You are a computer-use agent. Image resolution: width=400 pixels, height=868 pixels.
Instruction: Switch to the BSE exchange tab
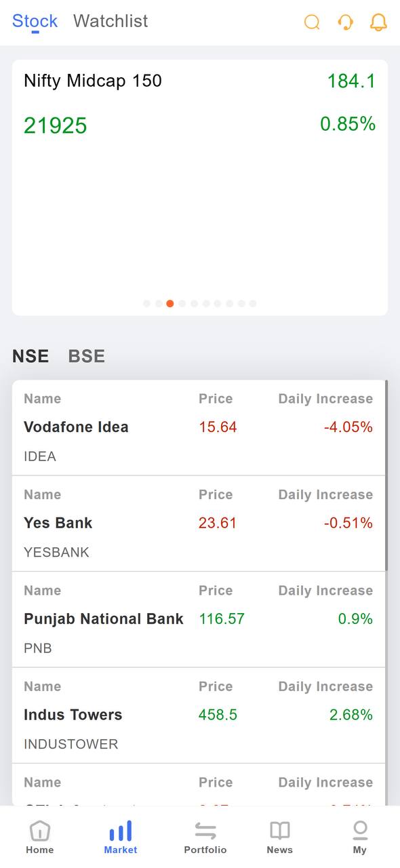(x=87, y=356)
